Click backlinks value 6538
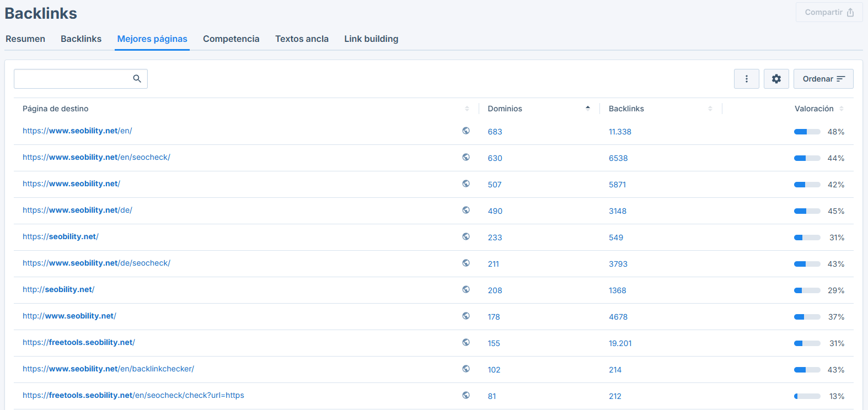 click(618, 158)
